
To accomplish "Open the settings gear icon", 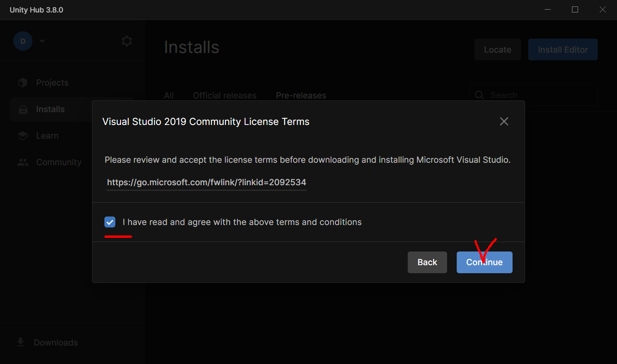I will pos(127,41).
